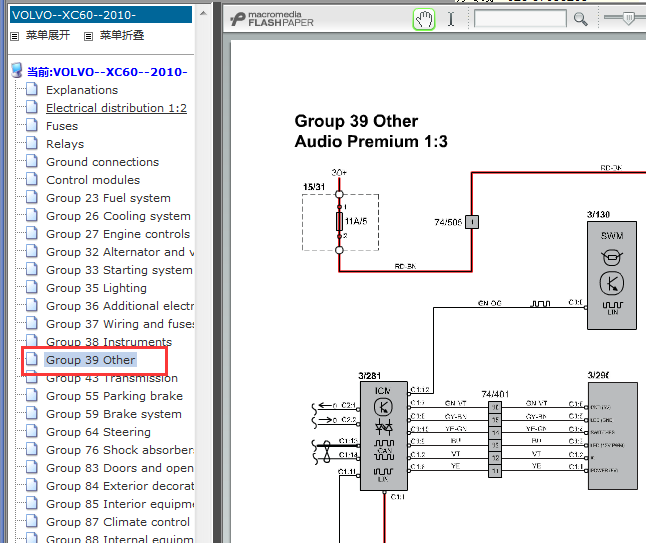Expand all menus with 菜单展开
The width and height of the screenshot is (646, 543).
coord(48,35)
